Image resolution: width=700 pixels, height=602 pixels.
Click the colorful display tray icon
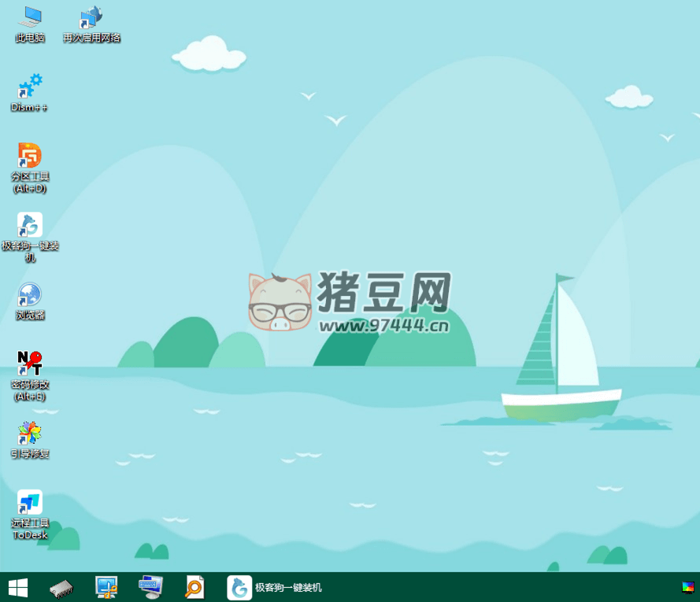point(688,587)
